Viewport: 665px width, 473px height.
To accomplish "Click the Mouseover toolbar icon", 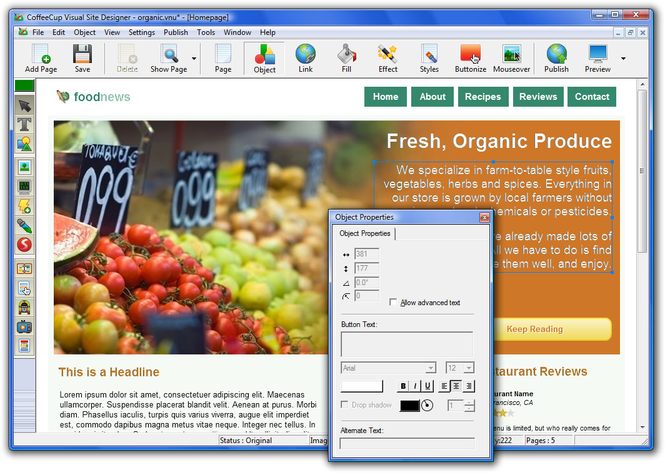I will pyautogui.click(x=511, y=59).
